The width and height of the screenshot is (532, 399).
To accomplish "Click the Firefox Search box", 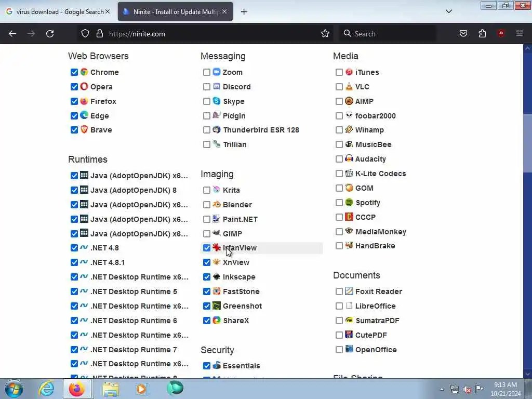I will (x=388, y=34).
